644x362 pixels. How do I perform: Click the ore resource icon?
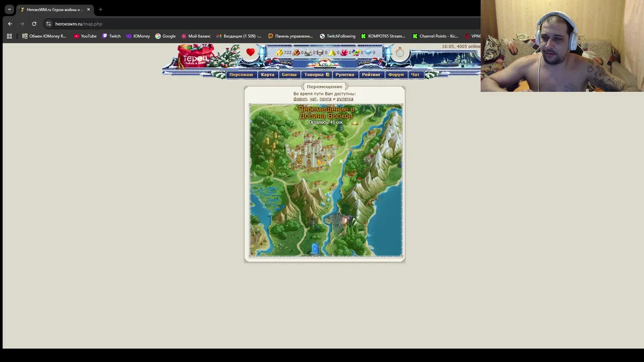308,52
